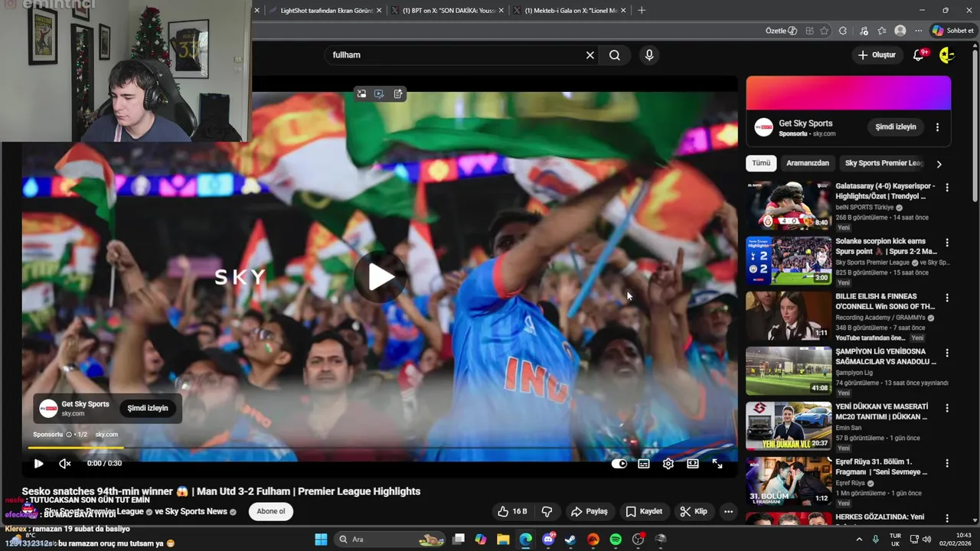The width and height of the screenshot is (980, 551).
Task: Select the Sky Sports Premier League chip
Action: point(884,163)
